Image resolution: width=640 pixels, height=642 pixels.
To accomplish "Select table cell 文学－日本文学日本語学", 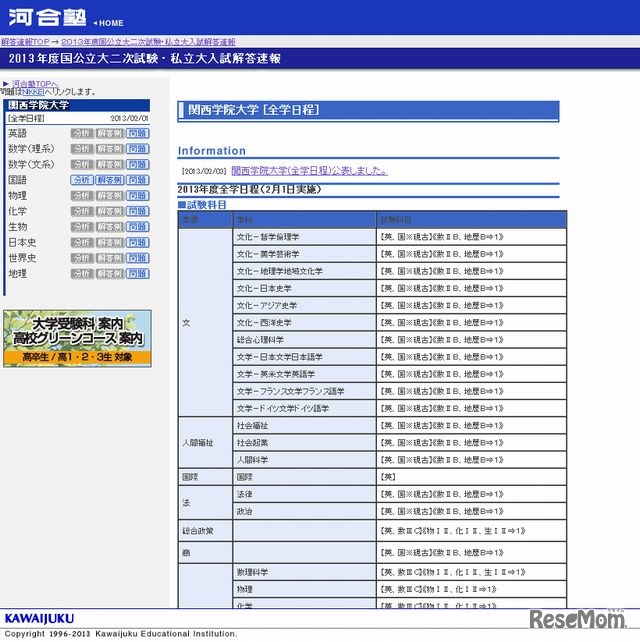I will click(x=304, y=357).
